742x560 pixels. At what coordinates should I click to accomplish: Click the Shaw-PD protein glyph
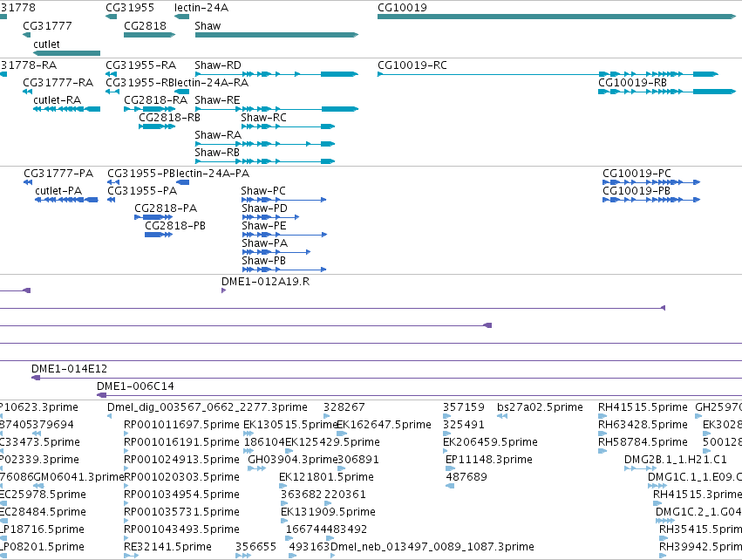pyautogui.click(x=270, y=217)
